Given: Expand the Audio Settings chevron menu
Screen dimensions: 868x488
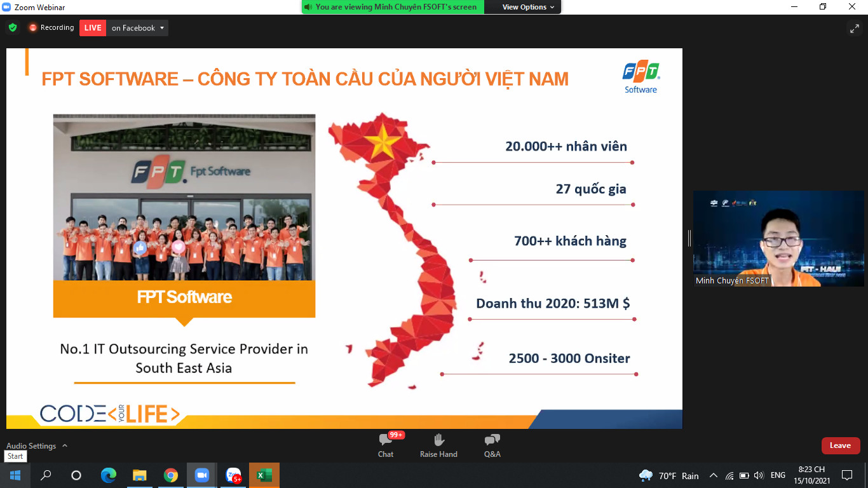Looking at the screenshot, I should pos(65,446).
